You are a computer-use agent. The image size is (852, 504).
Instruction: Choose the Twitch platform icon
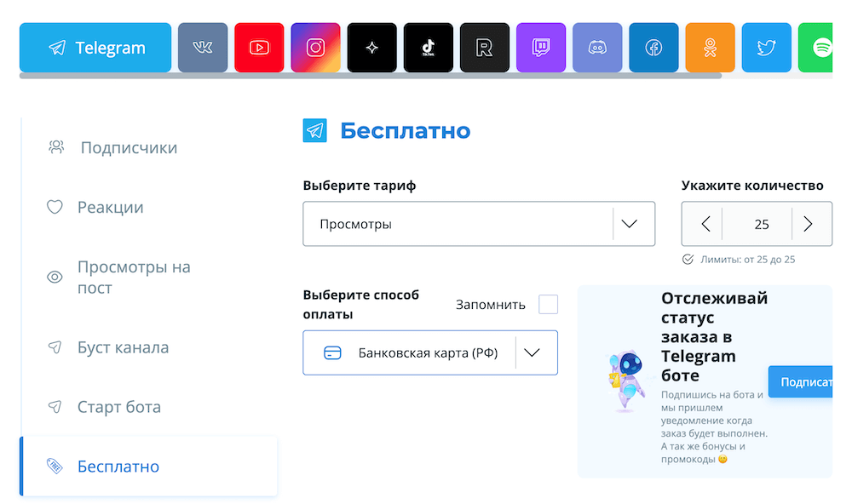[x=541, y=48]
